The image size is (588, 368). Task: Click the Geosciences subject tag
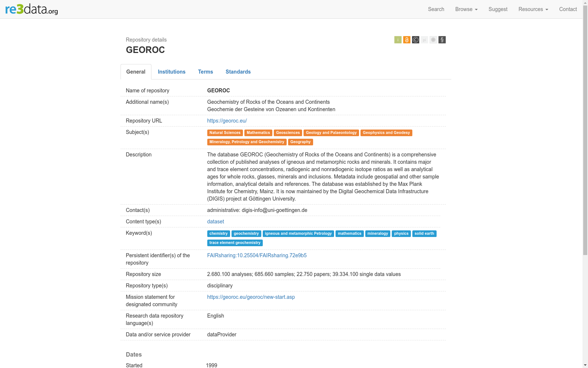[x=288, y=133]
